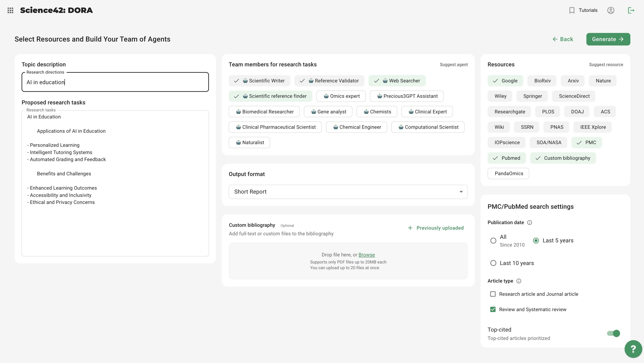Check Research article and Journal article
The width and height of the screenshot is (644, 363).
click(493, 294)
